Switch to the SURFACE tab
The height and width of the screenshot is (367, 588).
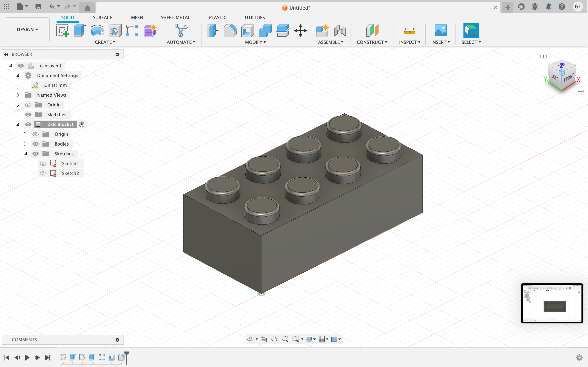[x=102, y=18]
